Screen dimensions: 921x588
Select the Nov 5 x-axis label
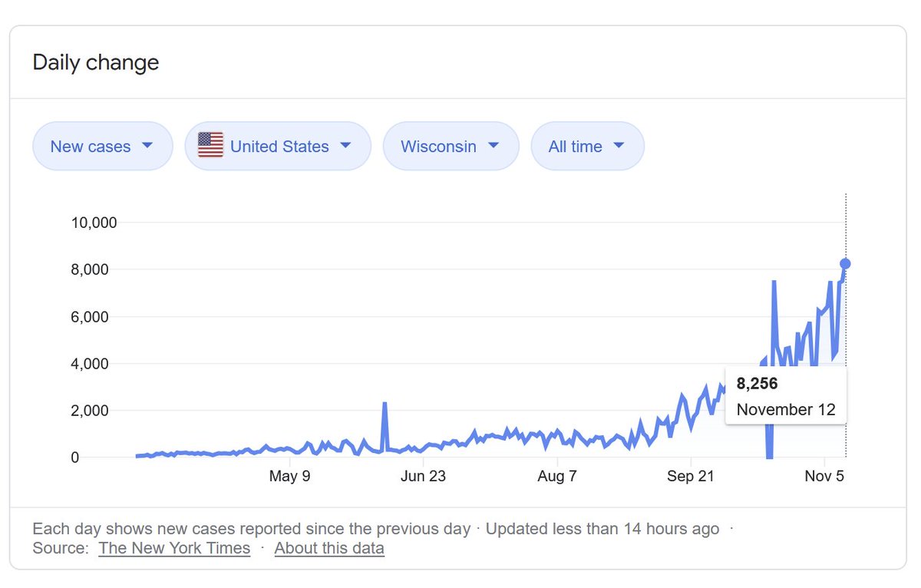(x=824, y=477)
